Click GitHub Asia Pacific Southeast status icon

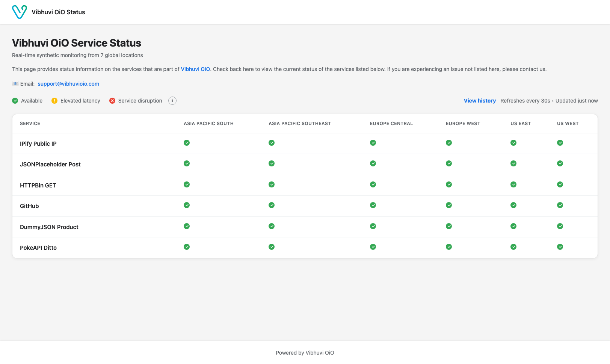pyautogui.click(x=272, y=205)
